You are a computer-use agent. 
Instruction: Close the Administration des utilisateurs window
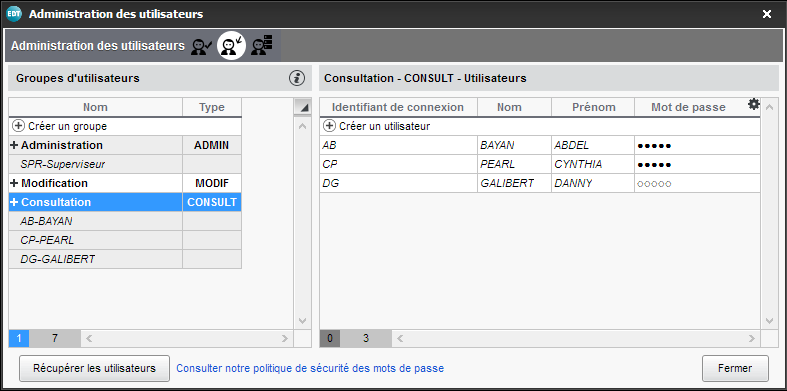tap(767, 14)
